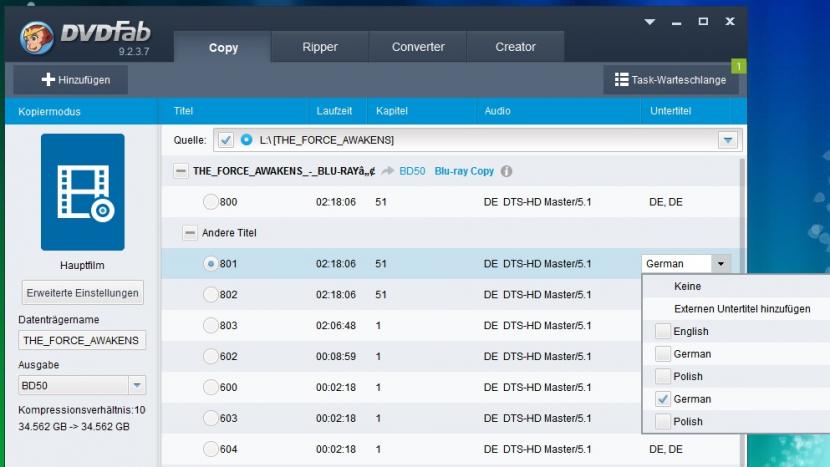
Task: Click the green task count badge
Action: tap(739, 66)
